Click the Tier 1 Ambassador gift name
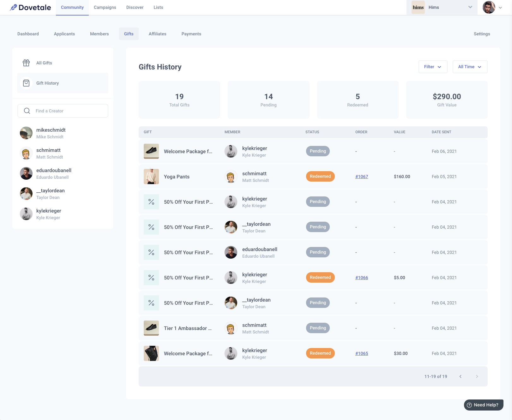Screen dimensions: 512x420 coord(188,328)
